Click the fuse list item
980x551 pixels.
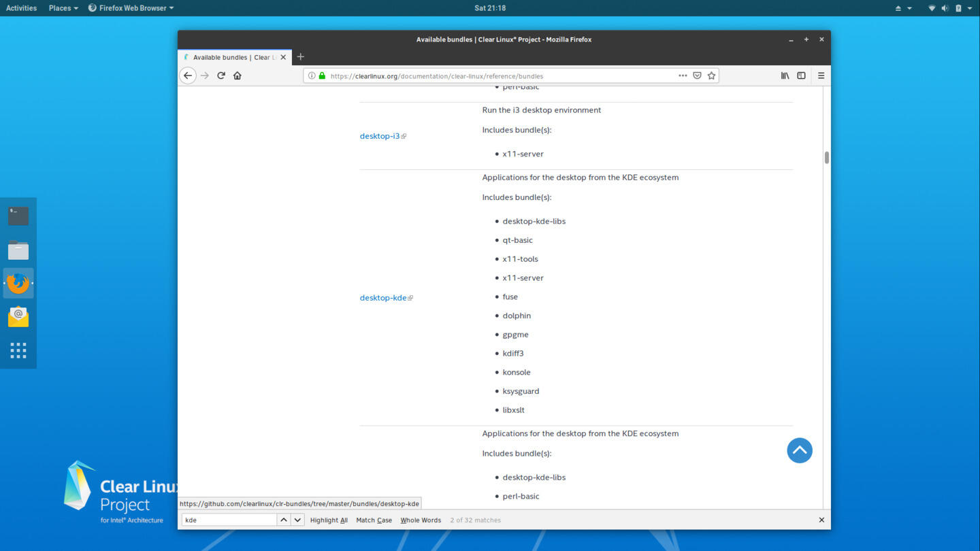point(510,297)
